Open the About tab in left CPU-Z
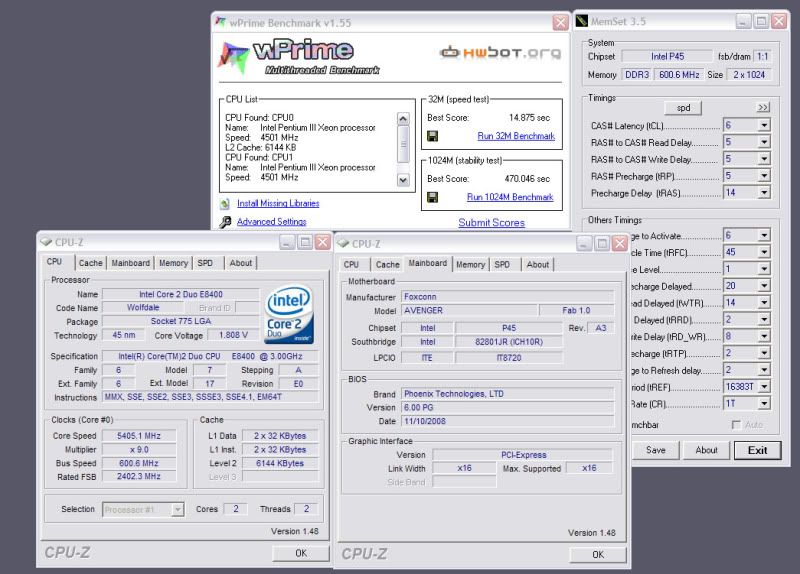This screenshot has height=574, width=800. (241, 263)
